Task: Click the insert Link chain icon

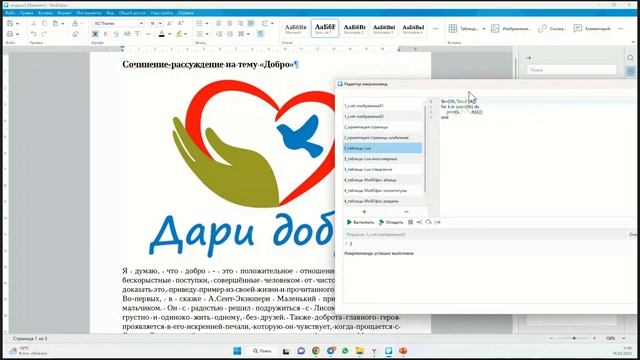Action: coord(542,29)
